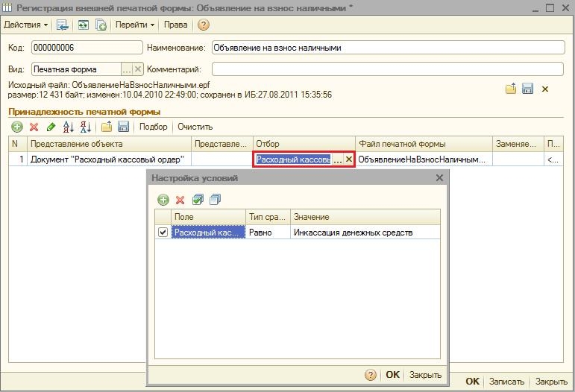Uncheck all conditions icon in dialog
575x392 pixels.
click(x=215, y=200)
